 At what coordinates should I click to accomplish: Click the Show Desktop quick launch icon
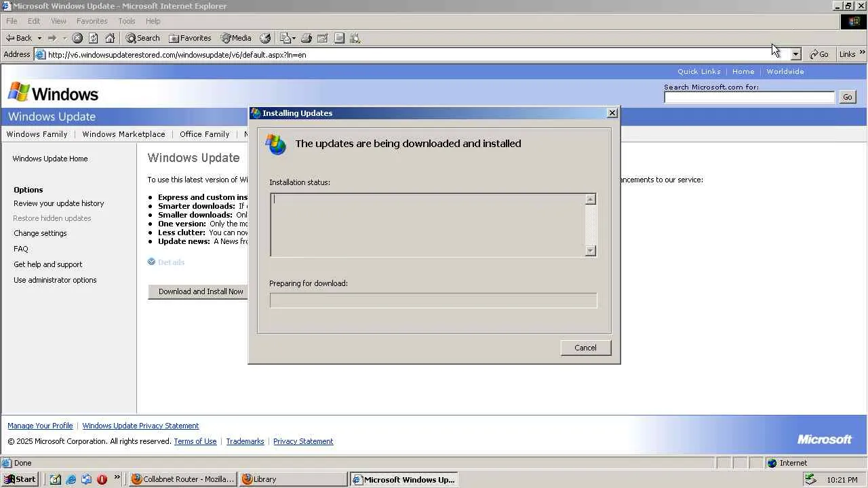[x=56, y=479]
